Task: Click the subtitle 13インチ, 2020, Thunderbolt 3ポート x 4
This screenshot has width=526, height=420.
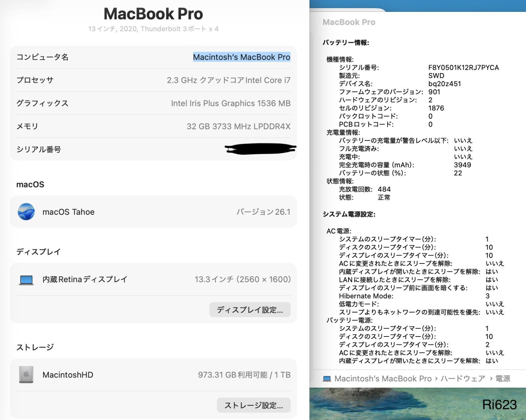Action: (x=153, y=29)
